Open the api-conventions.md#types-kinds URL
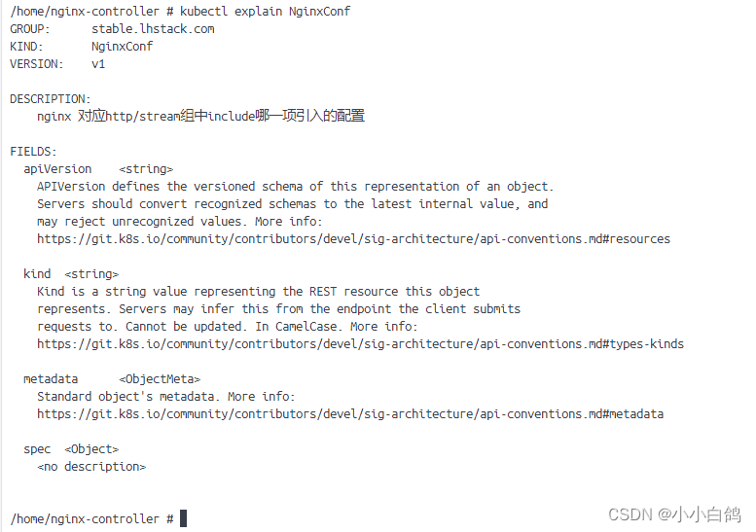This screenshot has height=532, width=756. click(360, 344)
